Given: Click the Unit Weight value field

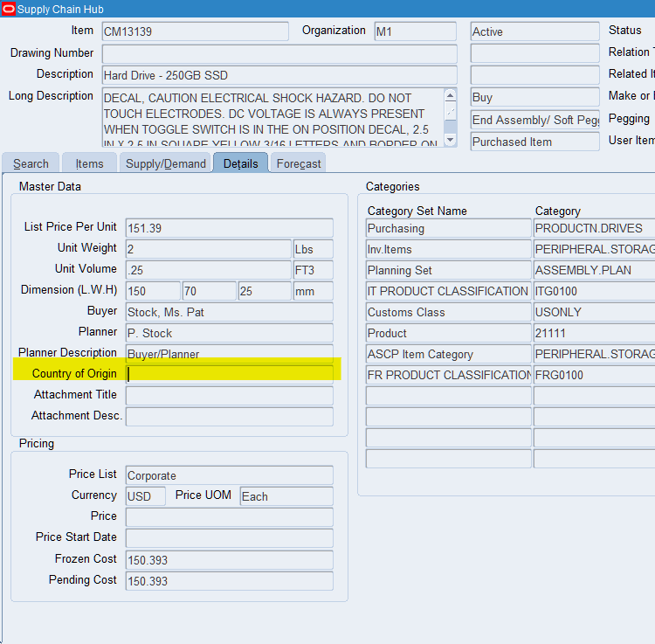Looking at the screenshot, I should pos(209,249).
